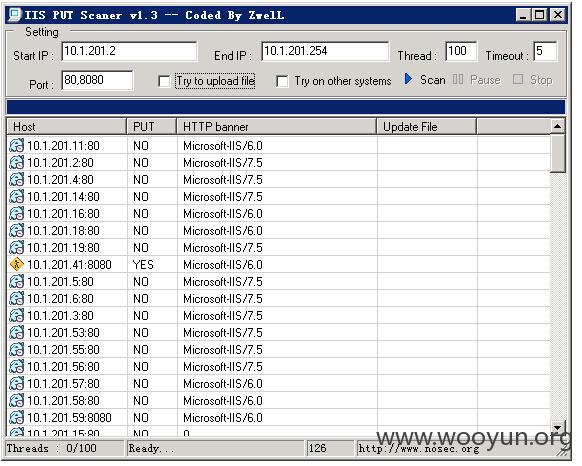Click the Start IP input field
The width and height of the screenshot is (582, 466).
pos(129,52)
